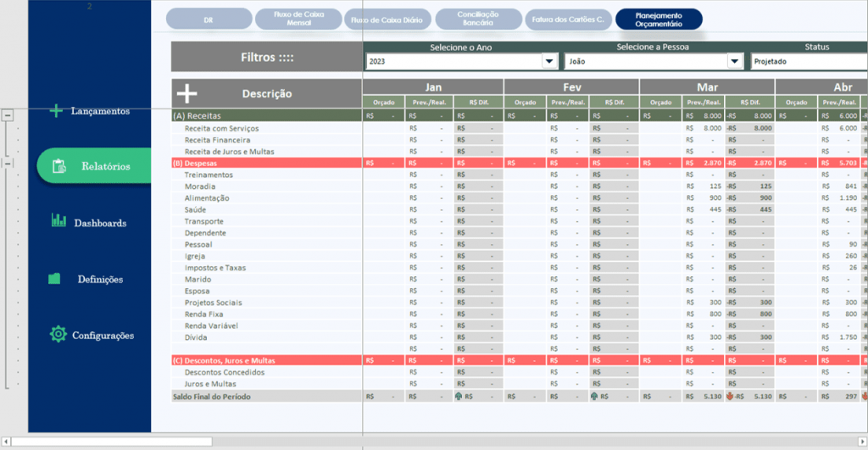Click the Jan month column header
868x450 pixels.
point(433,87)
